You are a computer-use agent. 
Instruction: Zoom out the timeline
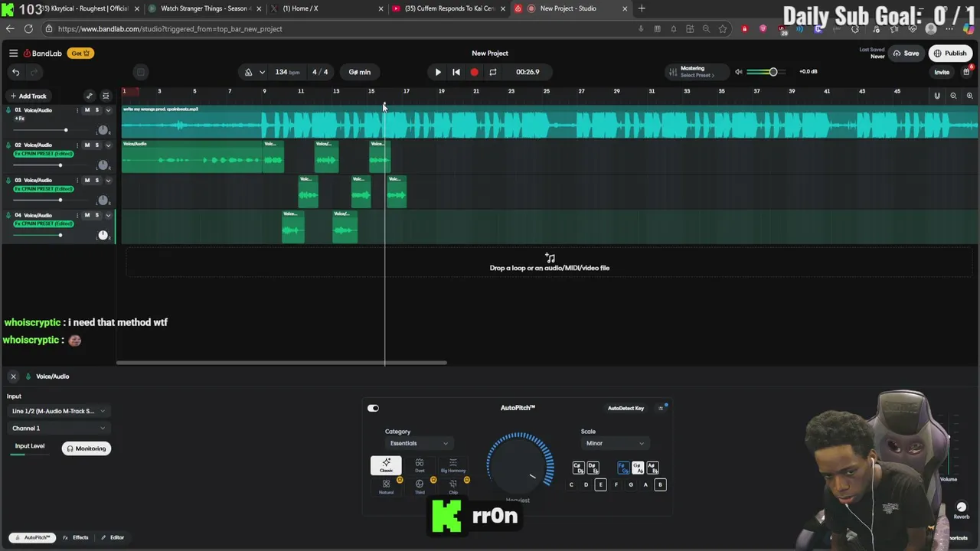[953, 96]
